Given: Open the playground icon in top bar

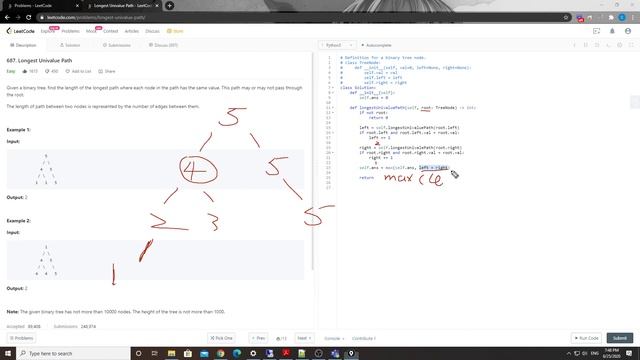Looking at the screenshot, I should 596,31.
